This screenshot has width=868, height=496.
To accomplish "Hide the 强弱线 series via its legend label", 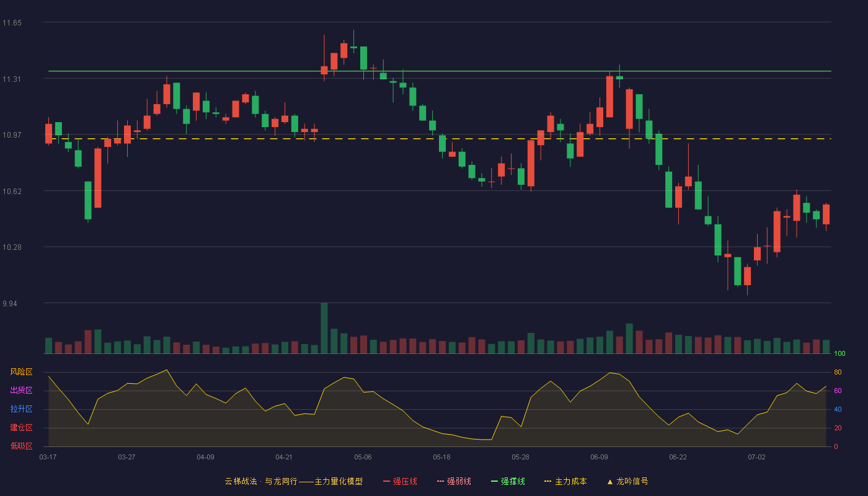I will click(x=459, y=482).
